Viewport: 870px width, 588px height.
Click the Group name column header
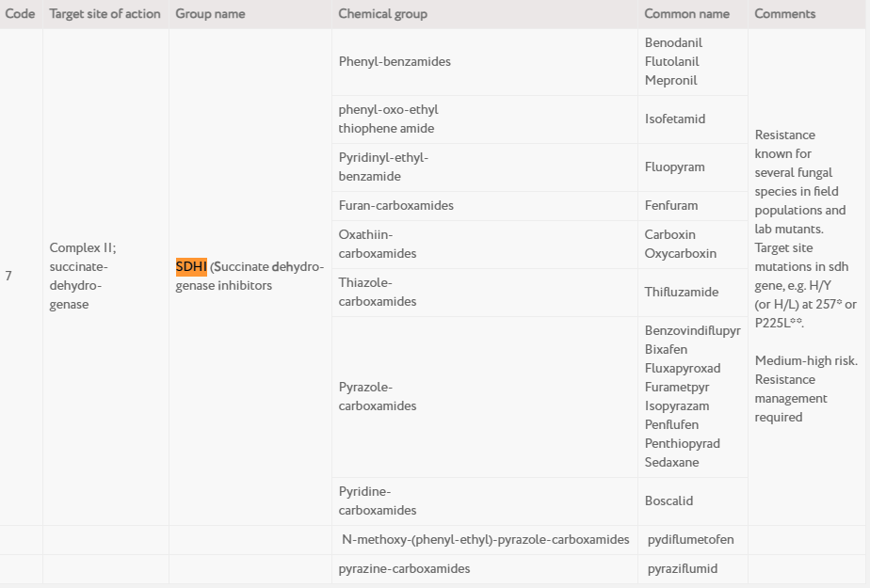tap(210, 14)
